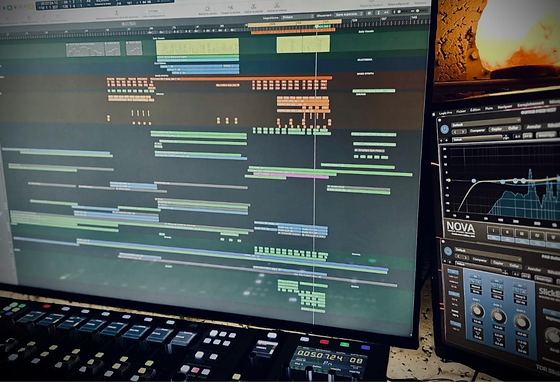The width and height of the screenshot is (560, 382).
Task: Toggle the NOVA plugin power button
Action: [444, 129]
